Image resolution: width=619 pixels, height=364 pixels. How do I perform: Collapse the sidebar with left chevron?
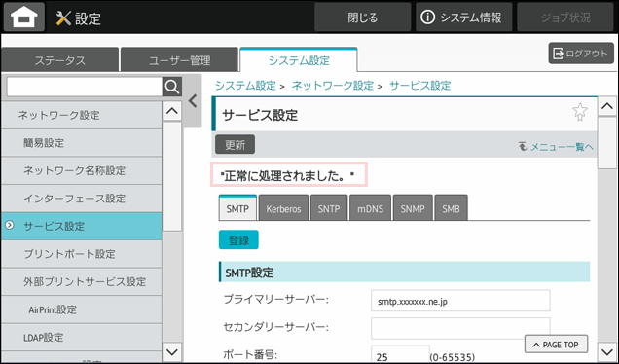pos(193,101)
